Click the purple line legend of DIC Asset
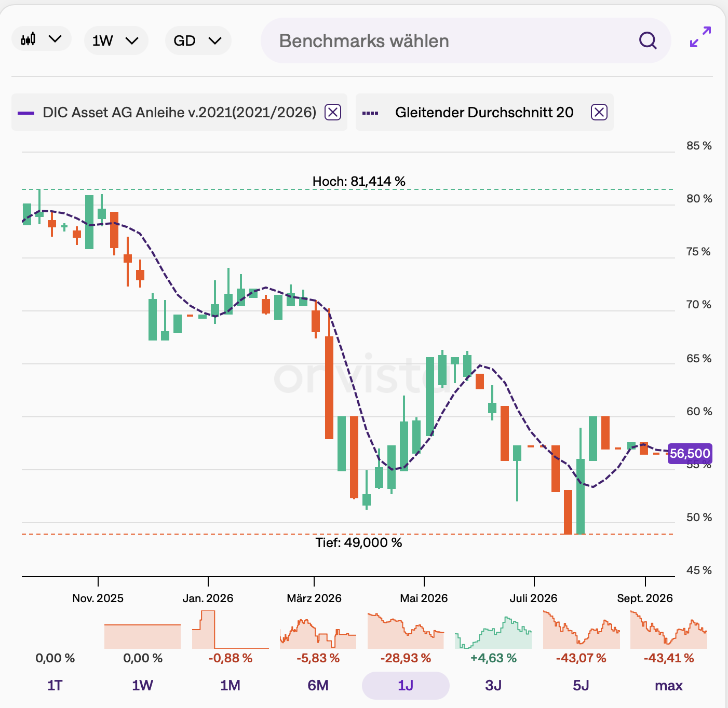 point(26,113)
